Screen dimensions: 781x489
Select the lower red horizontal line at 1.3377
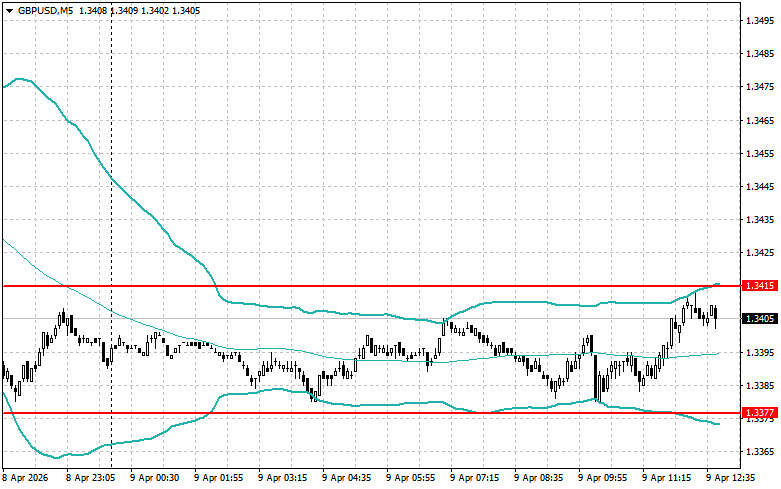371,413
